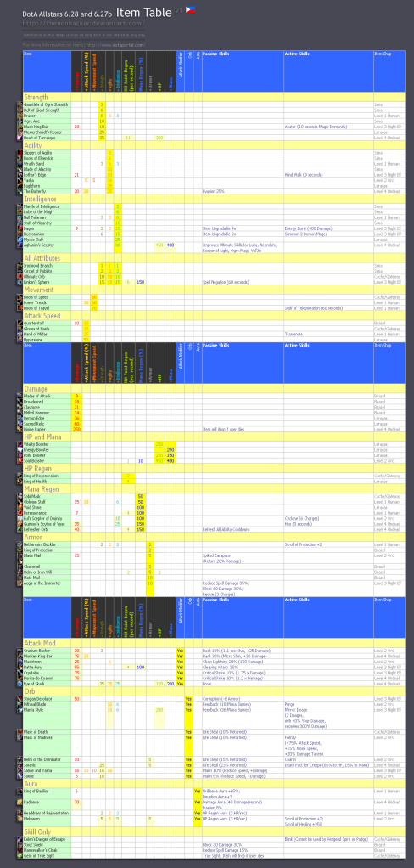Click the Heart of Tarrasque item icon
Viewport: 414px width, 868px height.
pyautogui.click(x=20, y=138)
